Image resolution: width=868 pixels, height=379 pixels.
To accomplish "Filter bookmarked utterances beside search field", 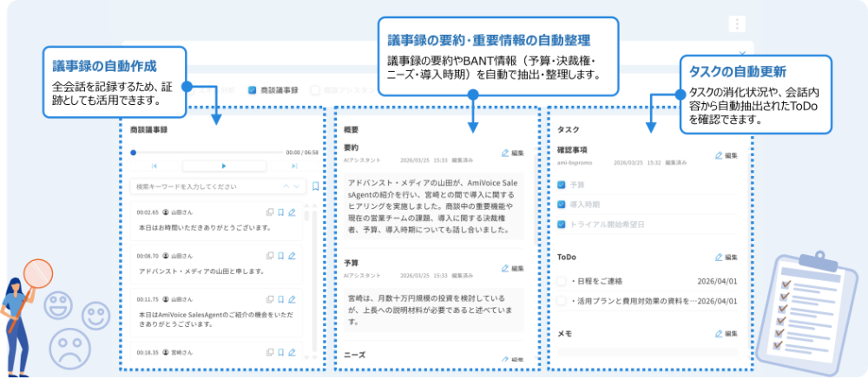I will [315, 186].
